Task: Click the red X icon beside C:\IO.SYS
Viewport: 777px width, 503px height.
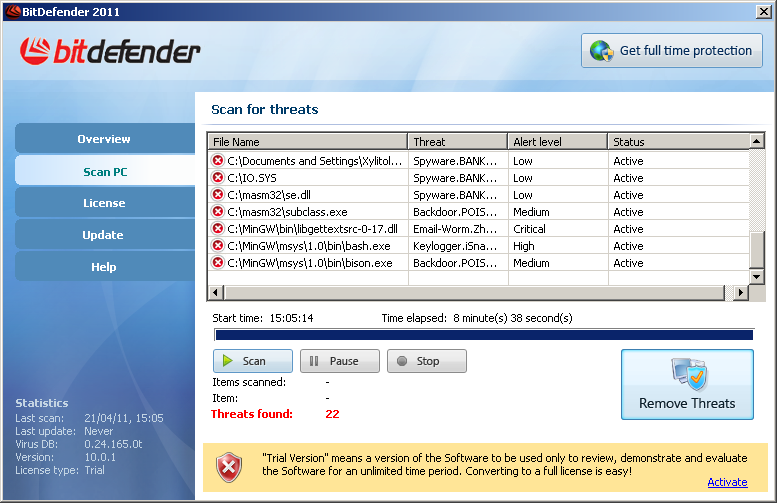Action: (218, 177)
